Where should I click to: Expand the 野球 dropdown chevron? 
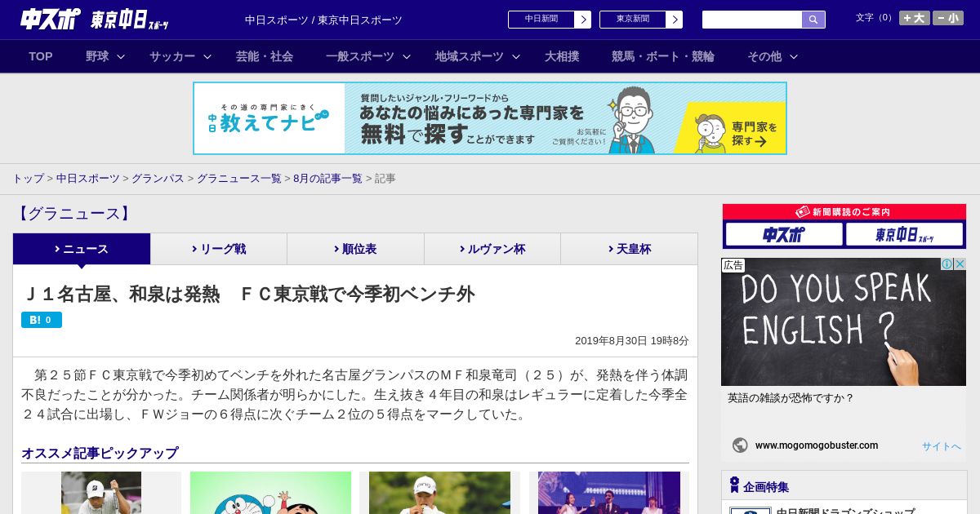pos(121,57)
